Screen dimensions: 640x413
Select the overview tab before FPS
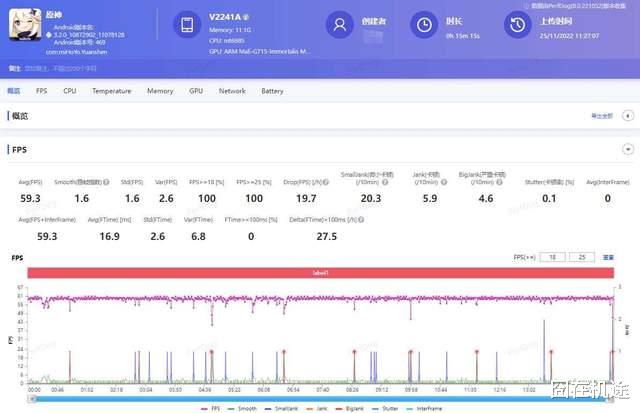tap(13, 91)
